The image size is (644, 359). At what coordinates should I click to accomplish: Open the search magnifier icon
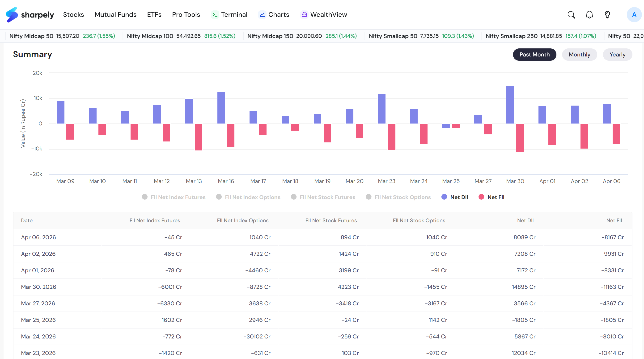(x=571, y=15)
